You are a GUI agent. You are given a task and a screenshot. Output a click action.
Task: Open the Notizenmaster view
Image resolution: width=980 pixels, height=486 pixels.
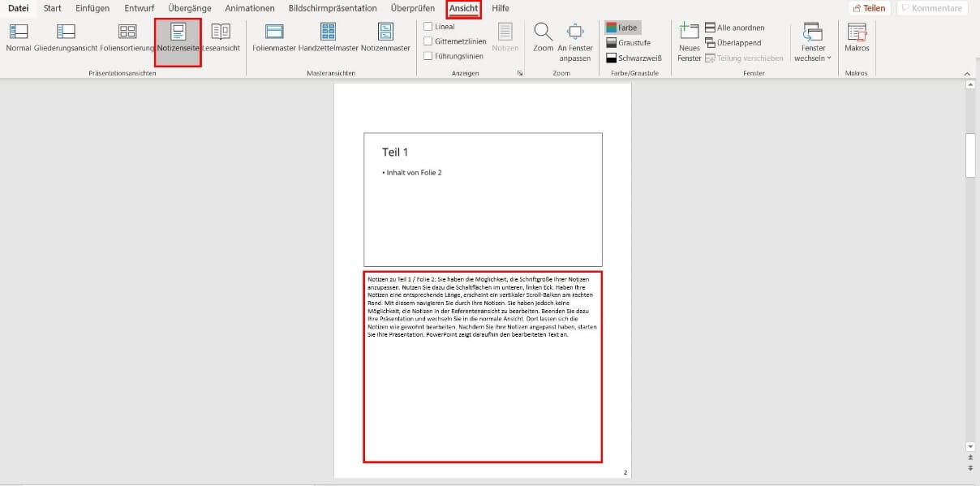pyautogui.click(x=385, y=38)
